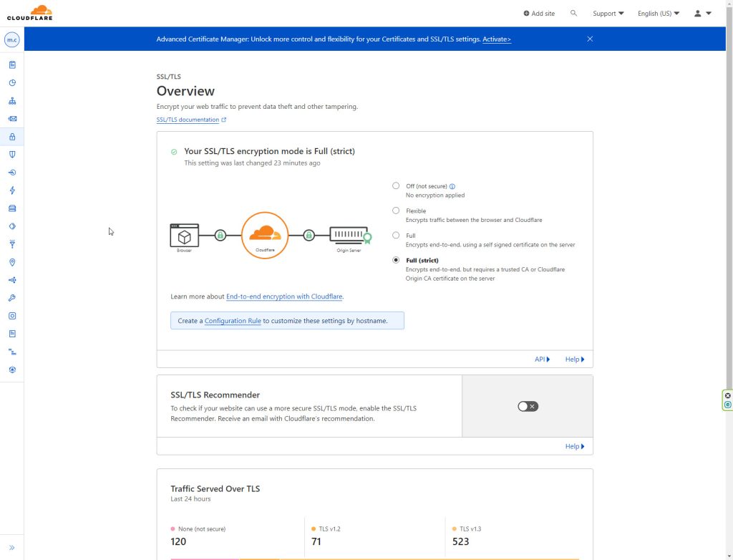733x560 pixels.
Task: Click the None (not secure) count 120
Action: click(178, 542)
